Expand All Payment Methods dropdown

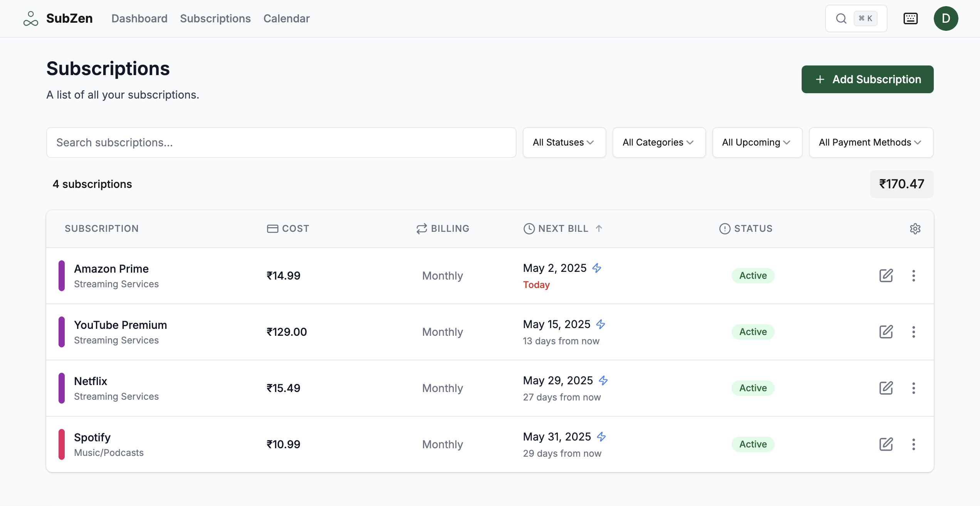click(x=871, y=142)
